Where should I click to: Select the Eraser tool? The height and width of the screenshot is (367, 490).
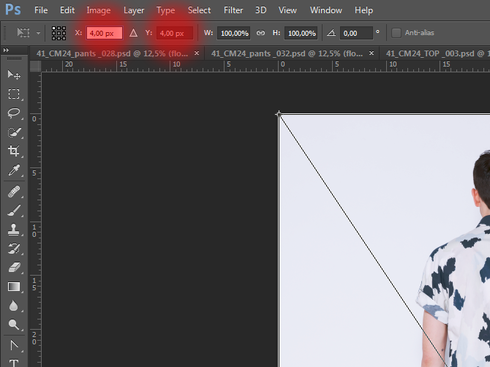[x=14, y=268]
